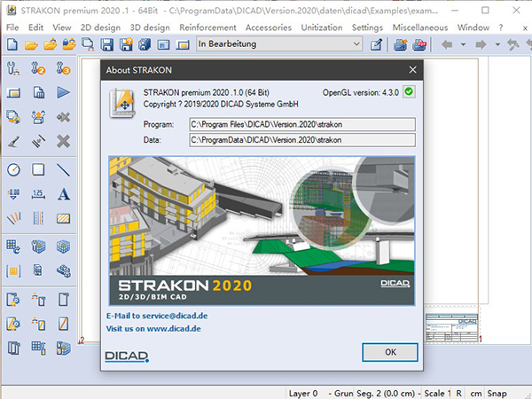532x399 pixels.
Task: Select the rectangle drawing tool
Action: pos(38,169)
